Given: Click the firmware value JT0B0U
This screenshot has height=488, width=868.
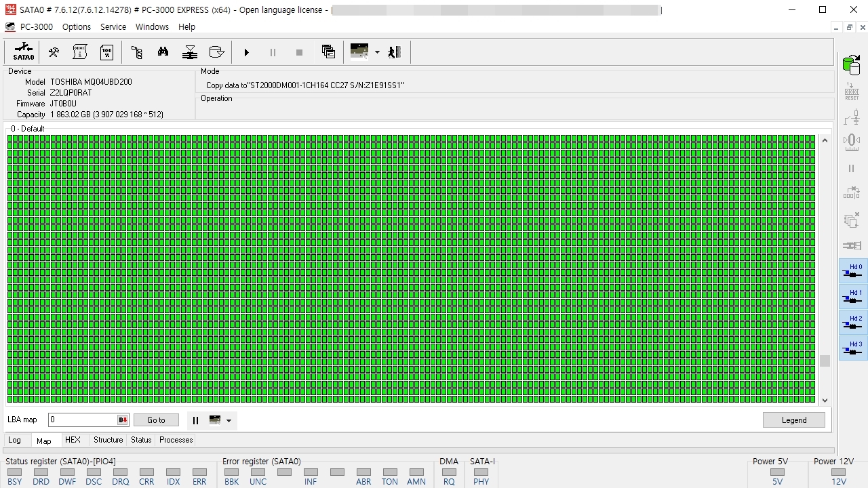Looking at the screenshot, I should click(x=63, y=104).
